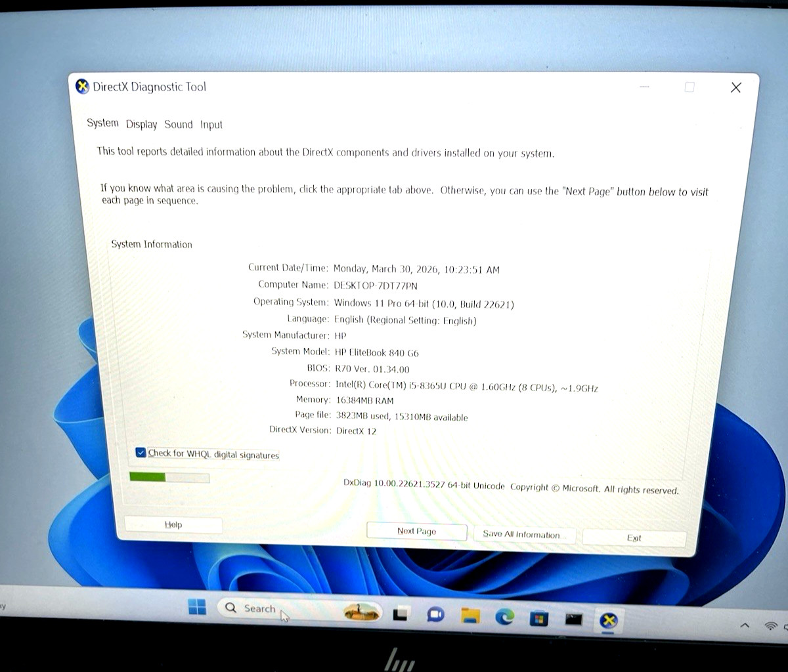
Task: Click the current date/time value
Action: 416,269
